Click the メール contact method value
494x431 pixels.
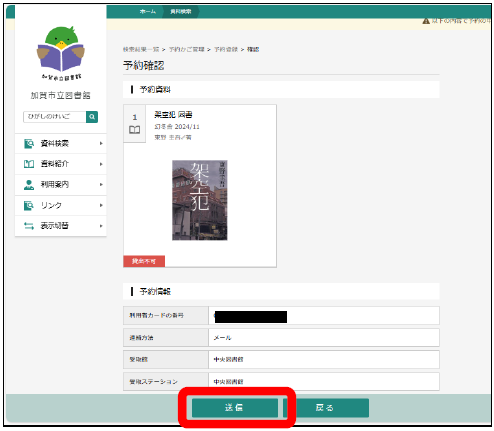(222, 338)
